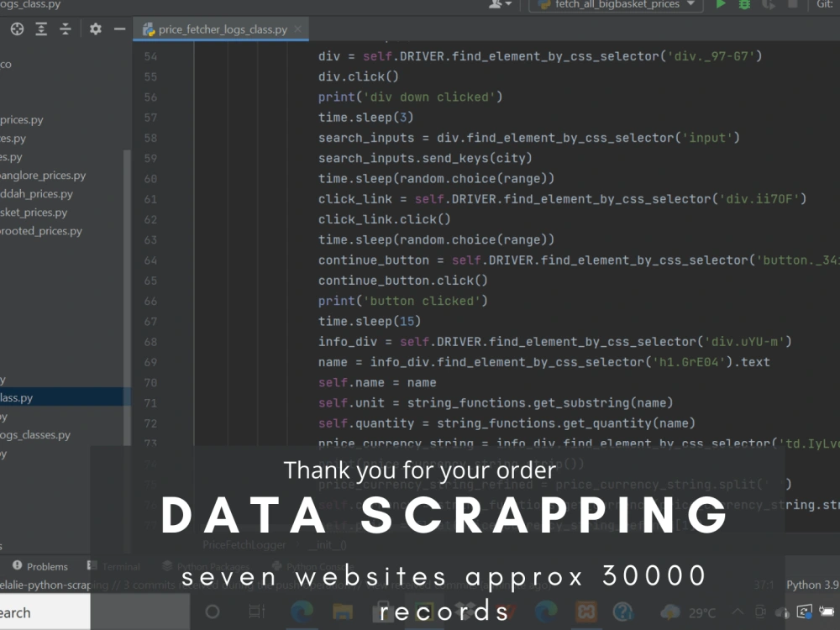Click the Run with Coverage icon
The image size is (840, 630).
[769, 4]
